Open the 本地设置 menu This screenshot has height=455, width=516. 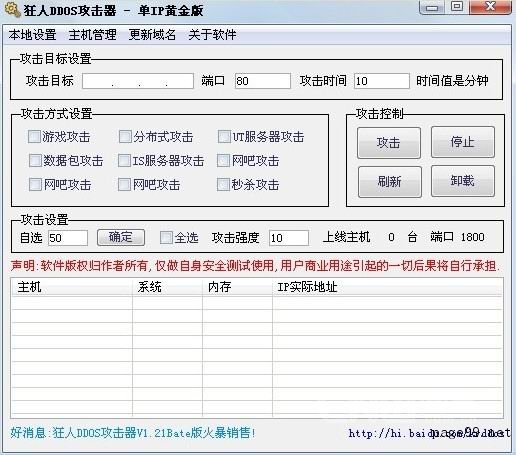click(x=32, y=35)
